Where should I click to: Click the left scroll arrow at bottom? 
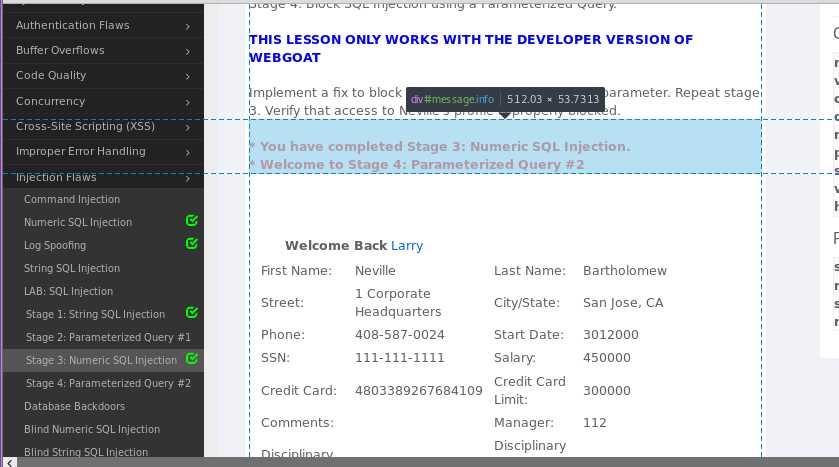coord(10,462)
